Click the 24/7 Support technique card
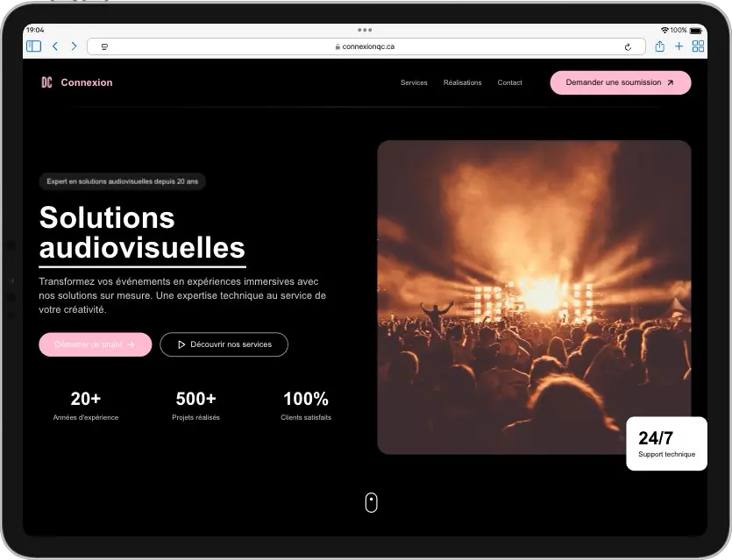This screenshot has height=560, width=732. (x=666, y=443)
